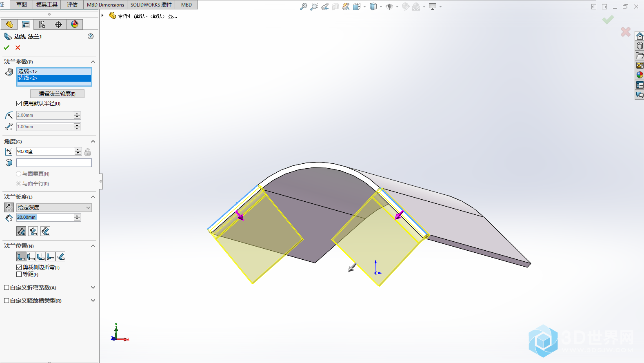Open the Dynamic Annotation Views icon
This screenshot has width=644, height=363.
pyautogui.click(x=346, y=7)
